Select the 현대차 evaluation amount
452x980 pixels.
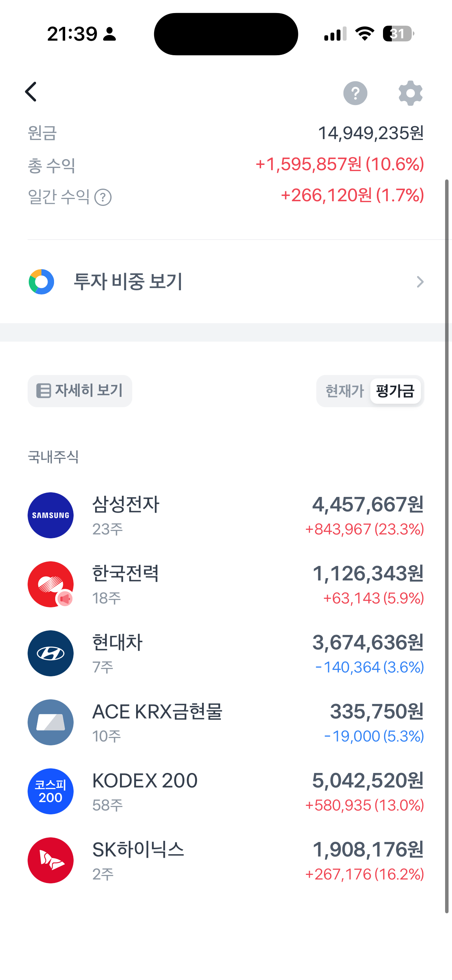coord(368,643)
